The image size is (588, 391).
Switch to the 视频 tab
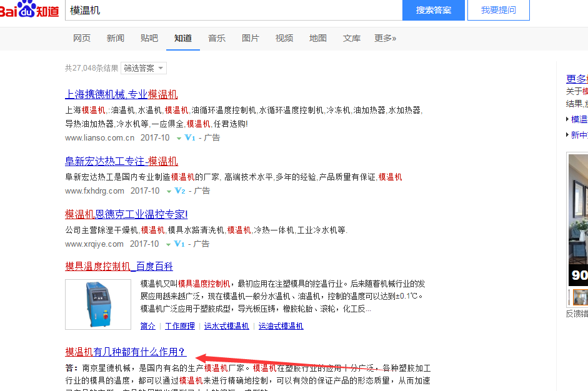tap(284, 38)
